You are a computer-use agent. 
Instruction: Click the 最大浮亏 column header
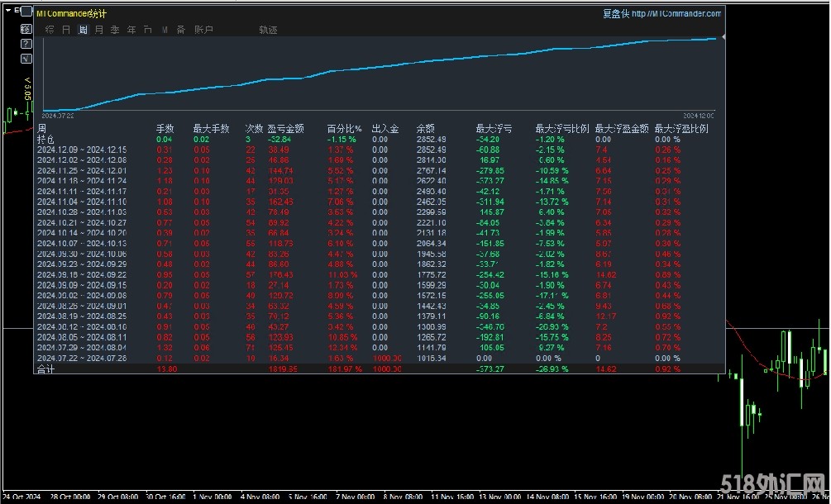point(494,129)
